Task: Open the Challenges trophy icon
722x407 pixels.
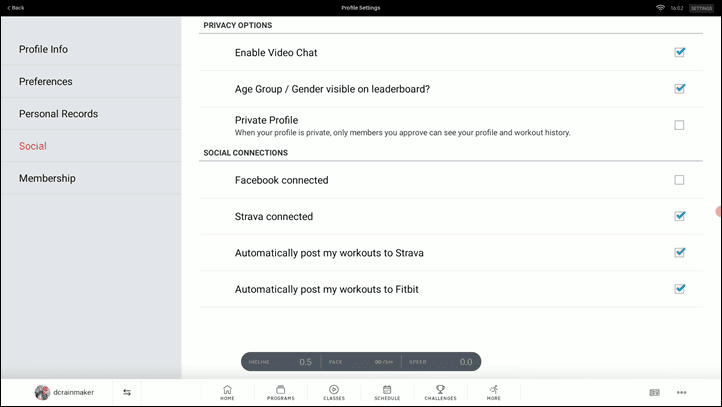Action: click(x=440, y=392)
